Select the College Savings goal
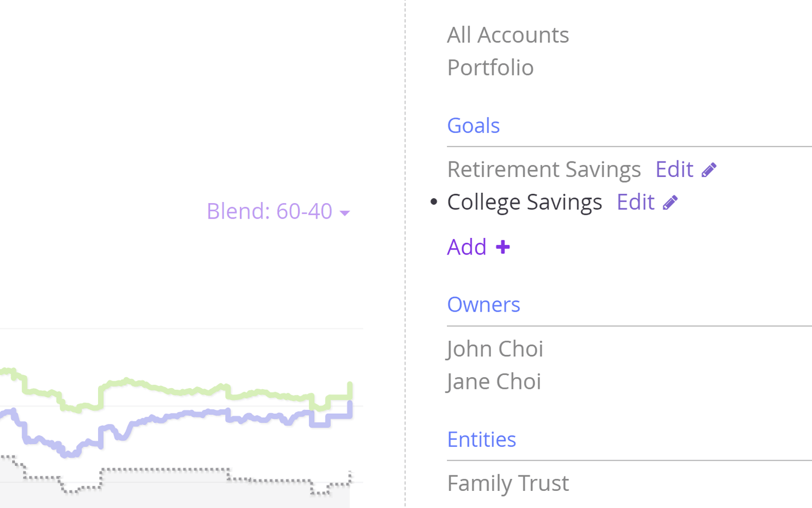 (524, 202)
